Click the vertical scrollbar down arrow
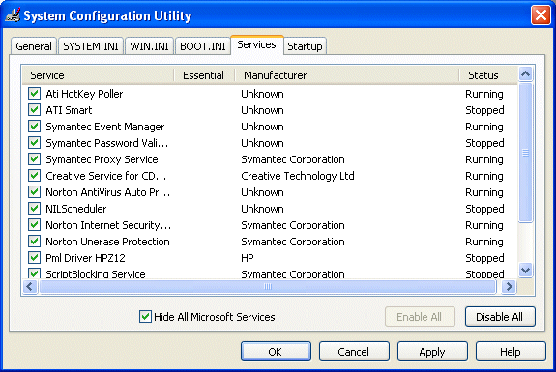 525,270
